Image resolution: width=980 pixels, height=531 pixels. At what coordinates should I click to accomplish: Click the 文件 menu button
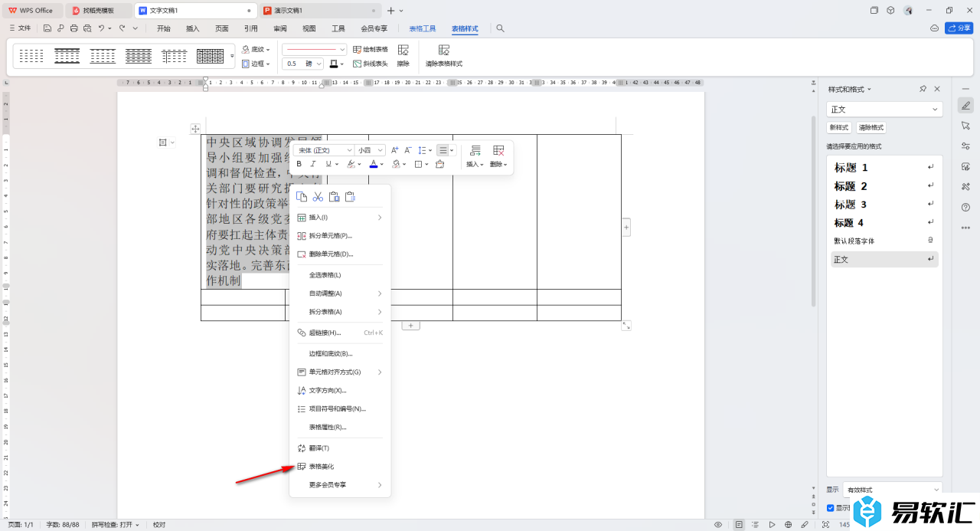pyautogui.click(x=20, y=28)
